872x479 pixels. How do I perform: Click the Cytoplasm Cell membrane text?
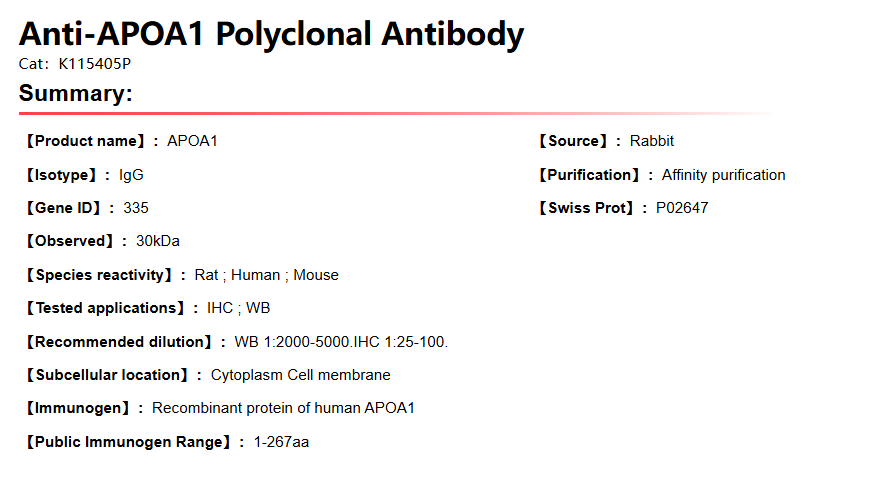click(x=300, y=375)
